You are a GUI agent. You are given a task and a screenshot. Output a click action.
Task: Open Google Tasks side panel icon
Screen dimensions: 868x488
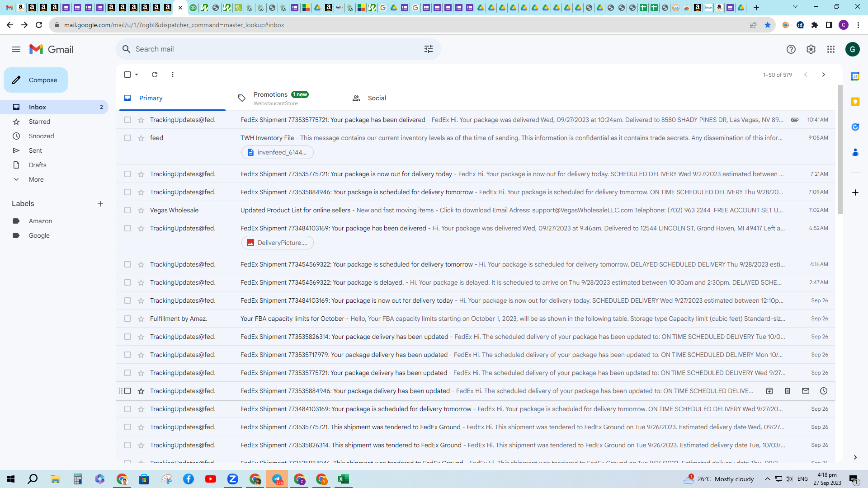pos(855,127)
